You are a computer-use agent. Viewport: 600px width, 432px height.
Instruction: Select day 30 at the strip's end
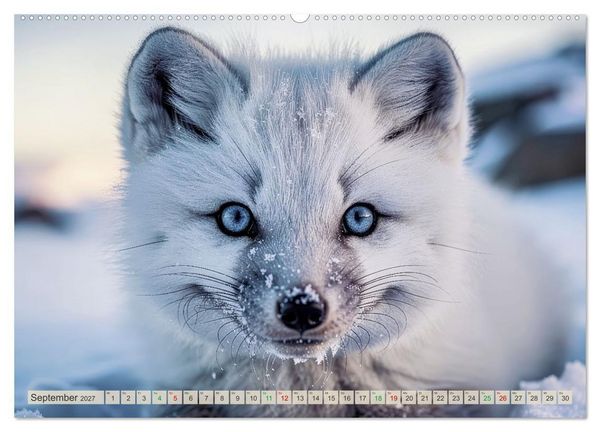(x=565, y=398)
